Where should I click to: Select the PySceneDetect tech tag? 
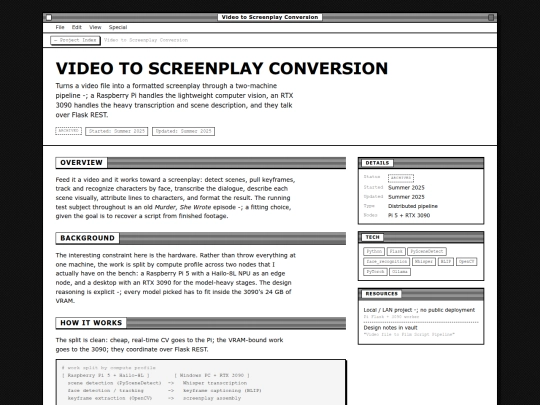[x=427, y=251]
